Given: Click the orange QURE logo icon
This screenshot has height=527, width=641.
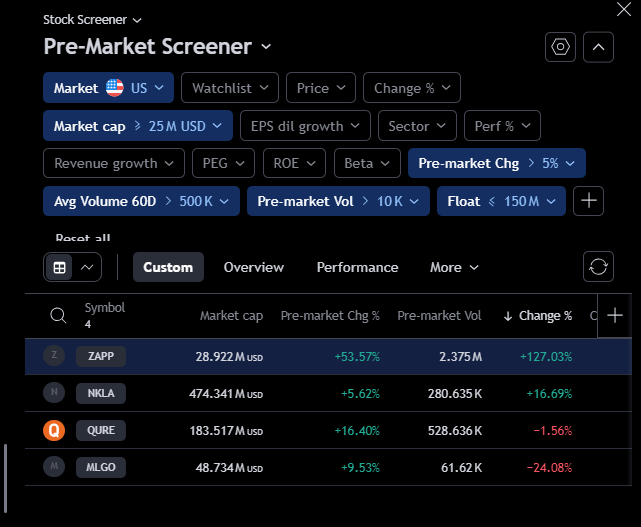Looking at the screenshot, I should (x=54, y=430).
